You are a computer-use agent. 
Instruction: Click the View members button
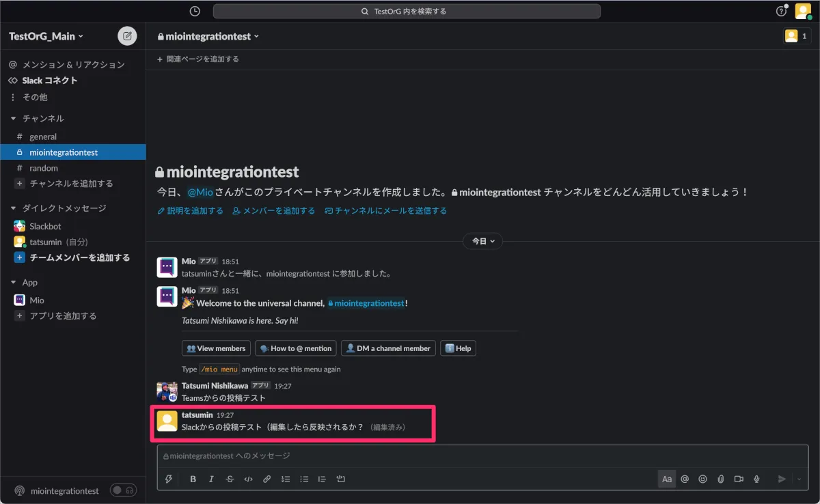point(216,348)
